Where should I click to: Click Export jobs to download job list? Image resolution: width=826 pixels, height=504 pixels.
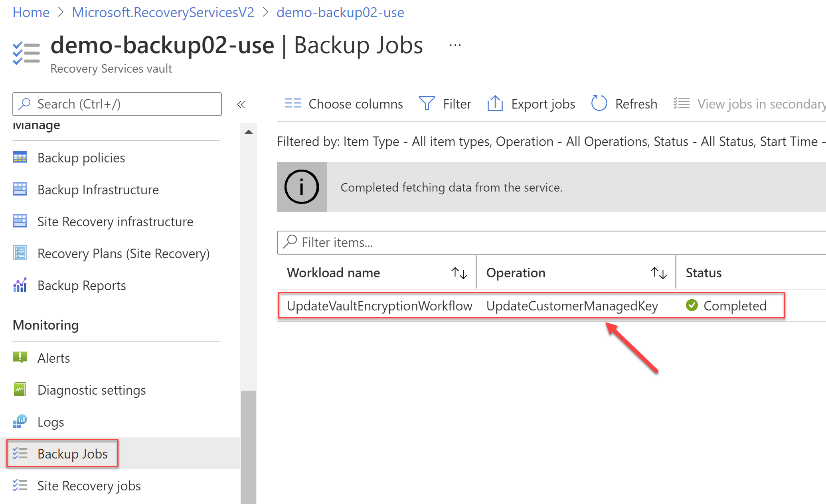[x=531, y=103]
